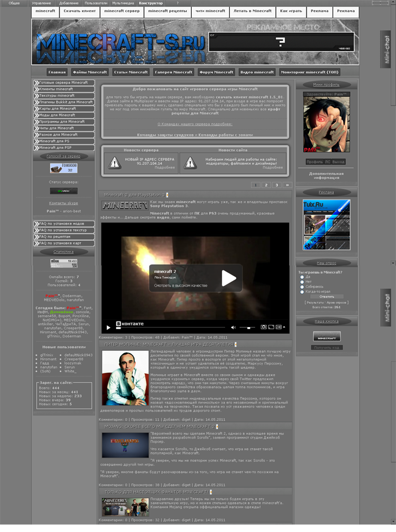396x532 pixels.
Task: Open the minecraft рецепты top tab
Action: 167,12
